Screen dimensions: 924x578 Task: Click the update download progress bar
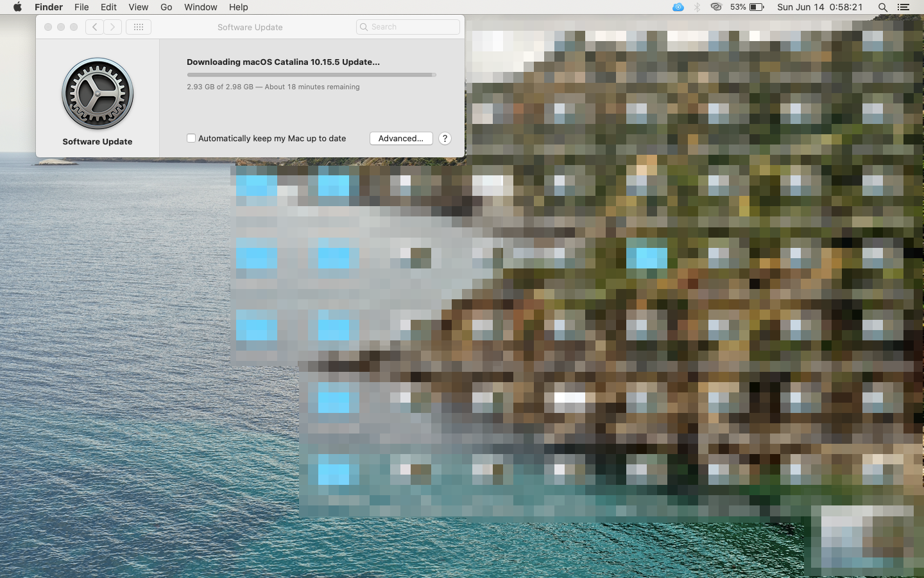click(311, 74)
